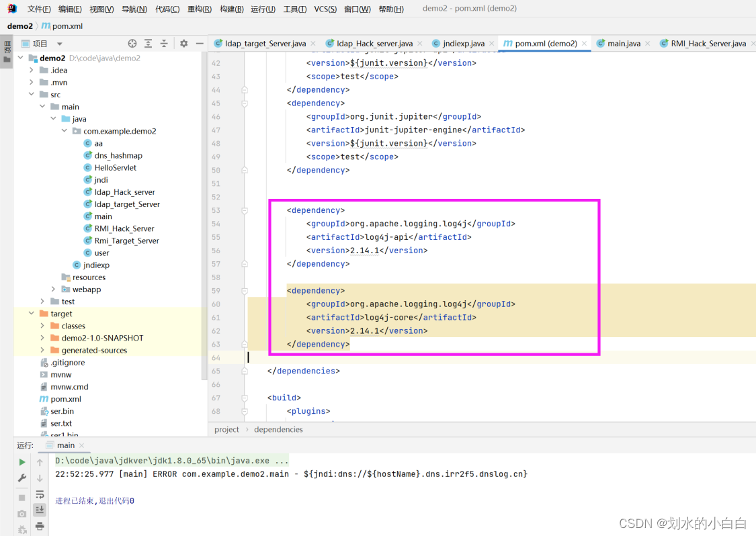Click the print icon in run console

click(x=40, y=526)
